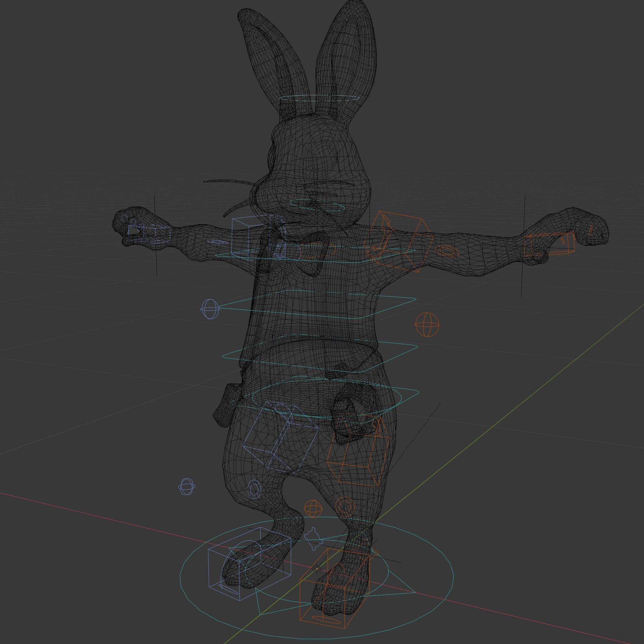Select the cyan head ring control between the ears

click(x=319, y=98)
